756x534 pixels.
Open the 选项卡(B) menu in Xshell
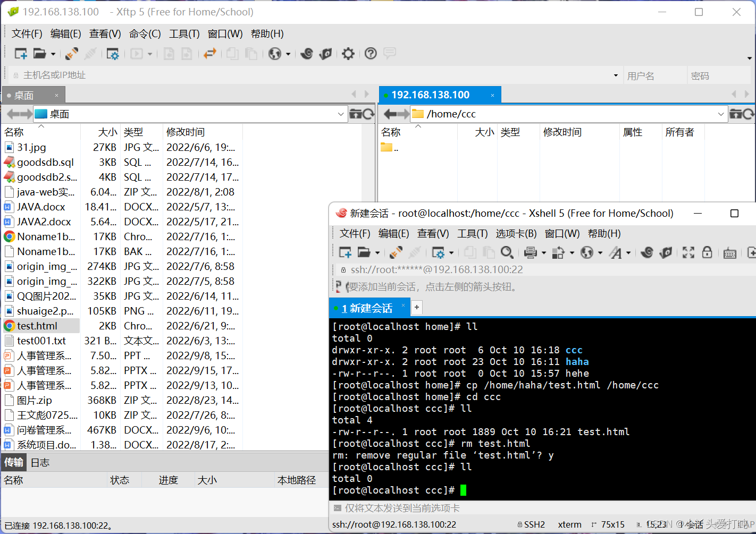(516, 233)
